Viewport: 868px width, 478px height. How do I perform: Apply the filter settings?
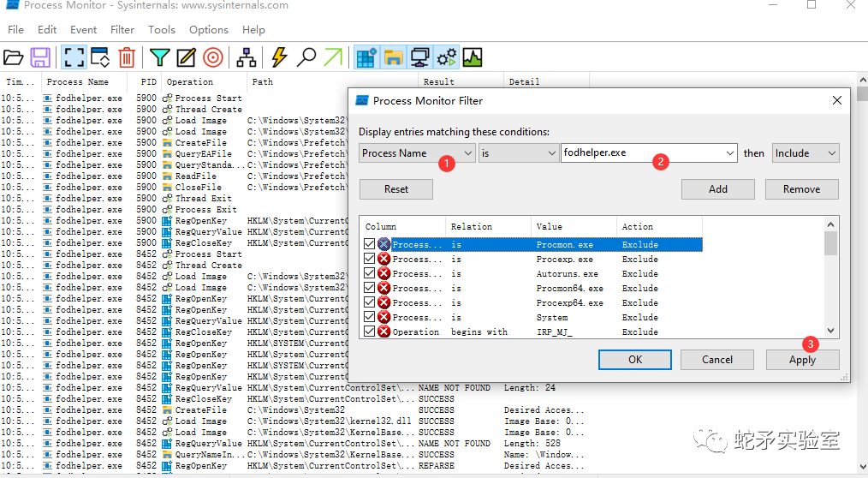(x=802, y=360)
